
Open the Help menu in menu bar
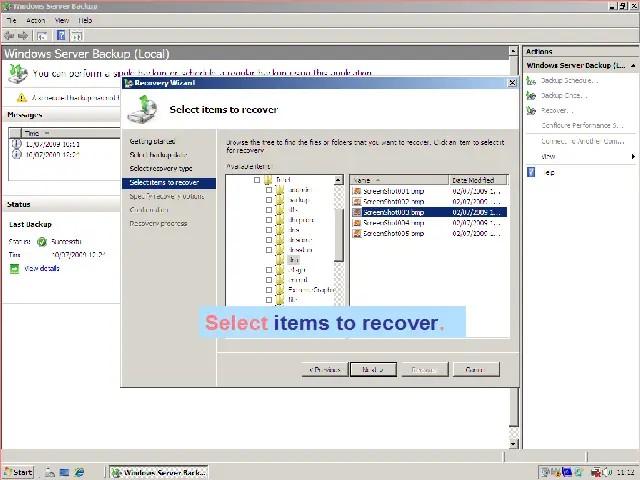(85, 20)
